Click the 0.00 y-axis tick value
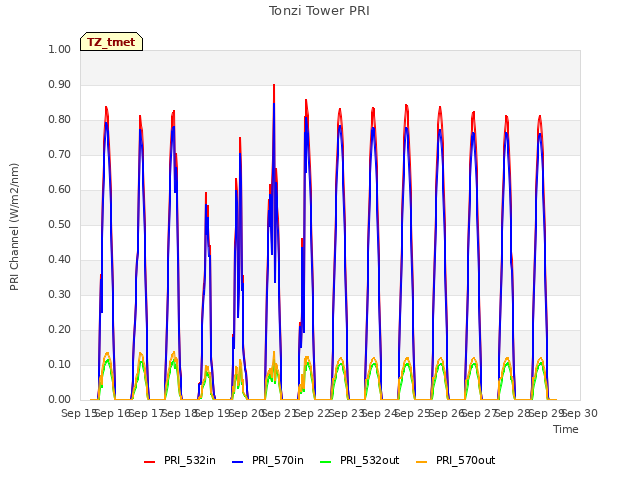 tap(60, 400)
